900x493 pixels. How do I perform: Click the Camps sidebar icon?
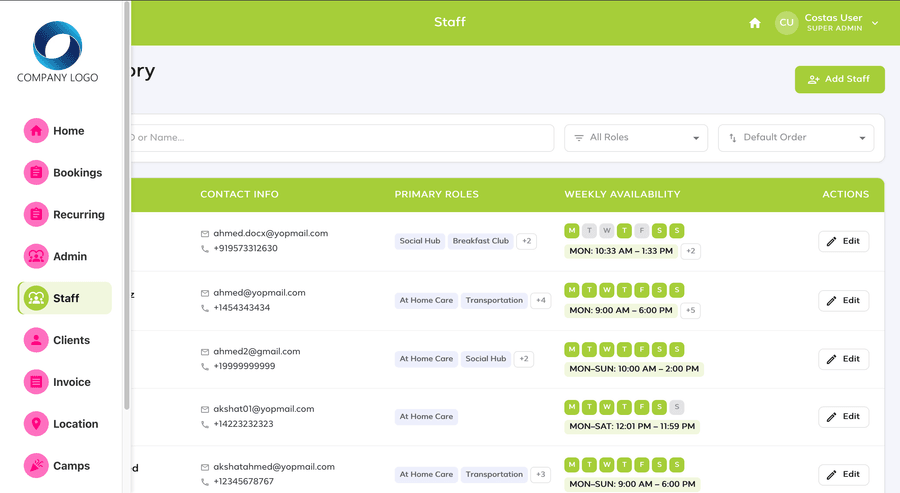click(x=36, y=466)
